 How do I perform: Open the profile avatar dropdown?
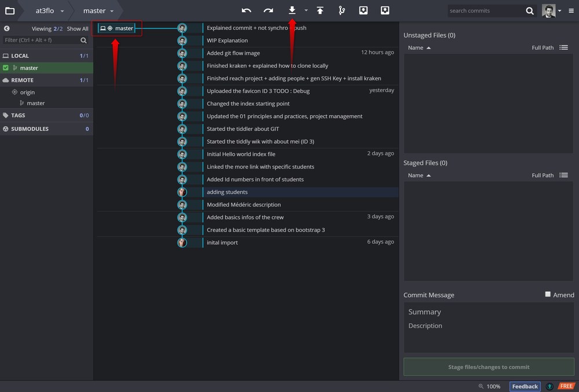(552, 10)
